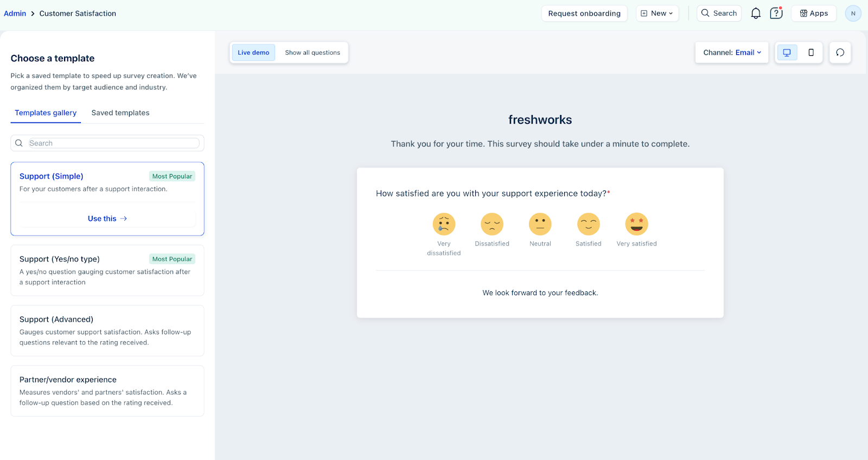Select the Satisfied emoji face
The height and width of the screenshot is (460, 868).
[x=589, y=224]
